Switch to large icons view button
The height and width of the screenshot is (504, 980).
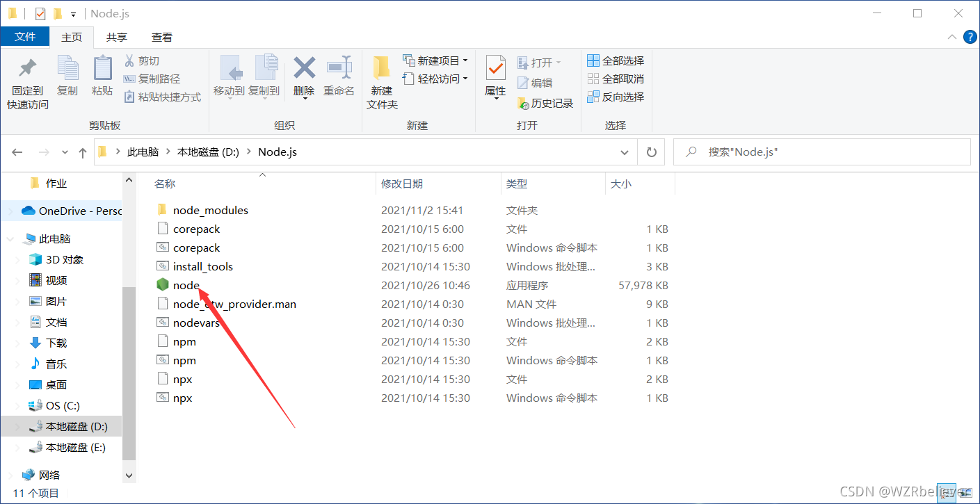(965, 493)
